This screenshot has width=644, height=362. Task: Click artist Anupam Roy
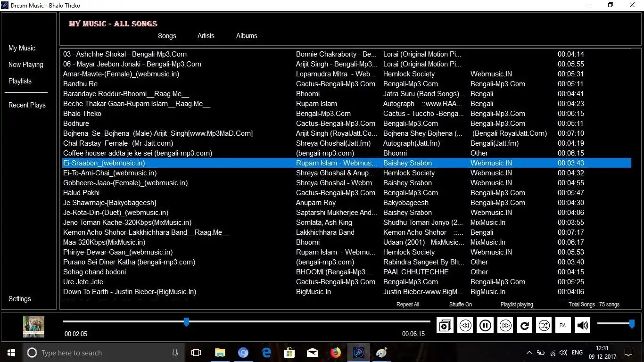click(x=316, y=203)
